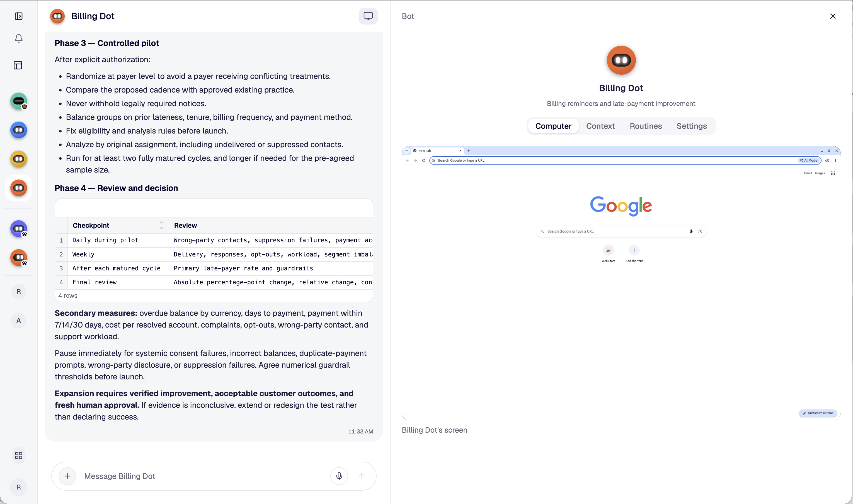The image size is (853, 504).
Task: Click the Billing Dot avatar in chat header
Action: pos(57,16)
